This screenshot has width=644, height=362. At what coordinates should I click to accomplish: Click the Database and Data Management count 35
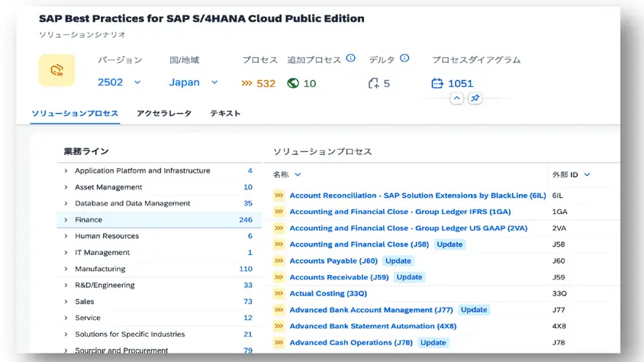click(x=248, y=203)
